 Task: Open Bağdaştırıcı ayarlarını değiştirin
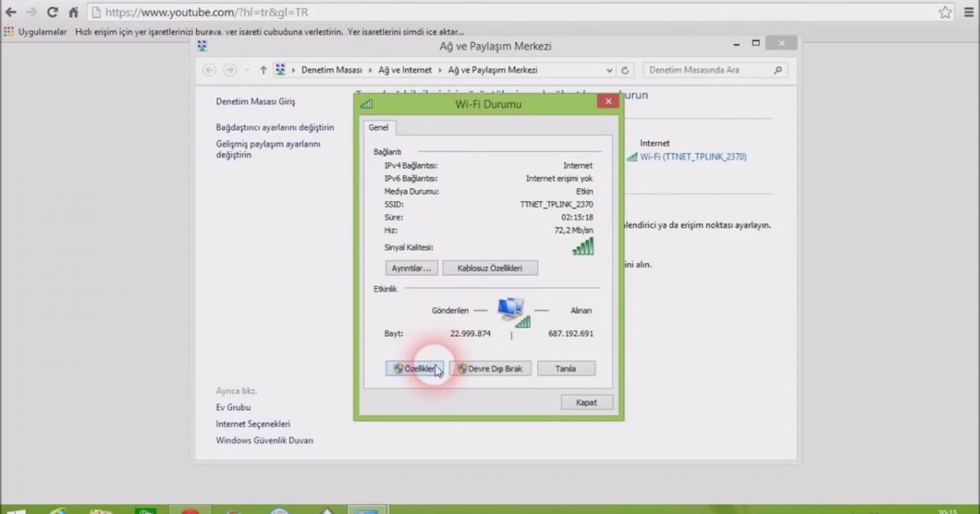pyautogui.click(x=274, y=127)
